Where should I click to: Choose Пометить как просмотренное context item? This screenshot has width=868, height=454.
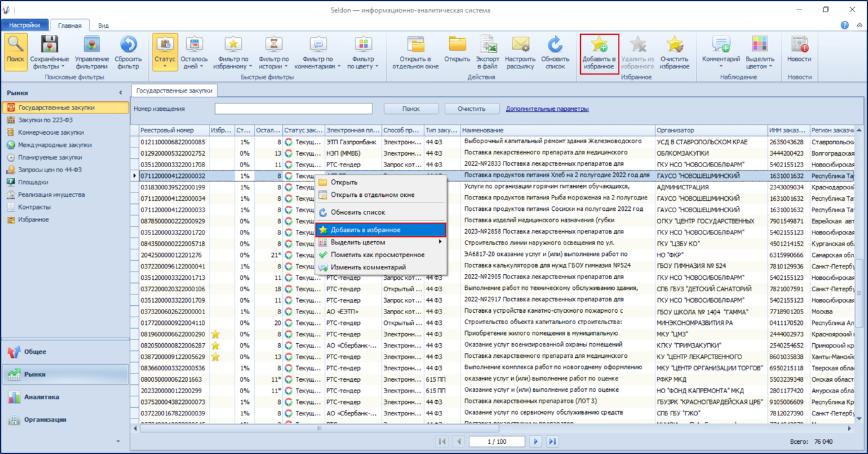tap(381, 255)
